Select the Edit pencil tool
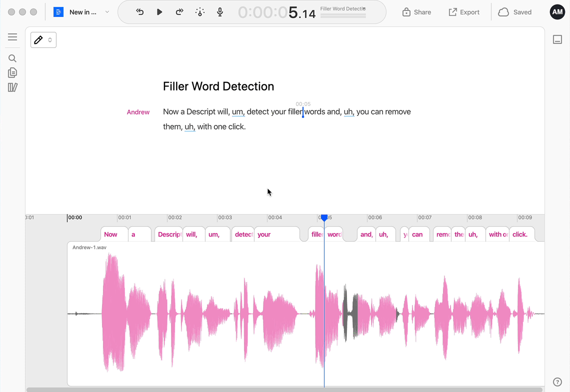570x392 pixels. click(x=39, y=39)
